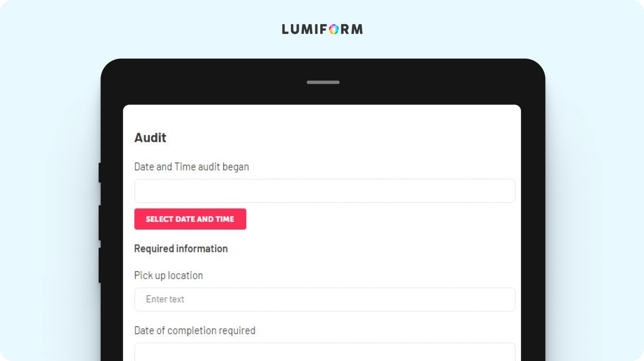Click the colorful O icon in Lumiform logo
Image resolution: width=644 pixels, height=361 pixels.
(x=334, y=29)
